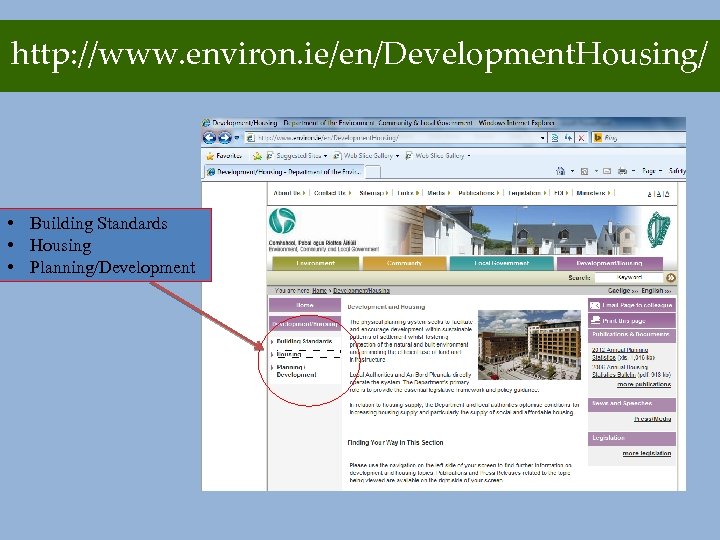This screenshot has width=720, height=540.
Task: Open Building Standards in the sidebar
Action: tap(304, 341)
